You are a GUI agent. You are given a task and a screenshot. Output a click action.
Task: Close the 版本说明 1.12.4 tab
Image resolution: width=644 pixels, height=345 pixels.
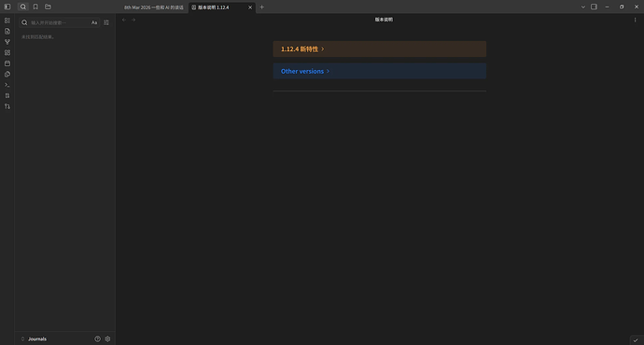click(250, 7)
